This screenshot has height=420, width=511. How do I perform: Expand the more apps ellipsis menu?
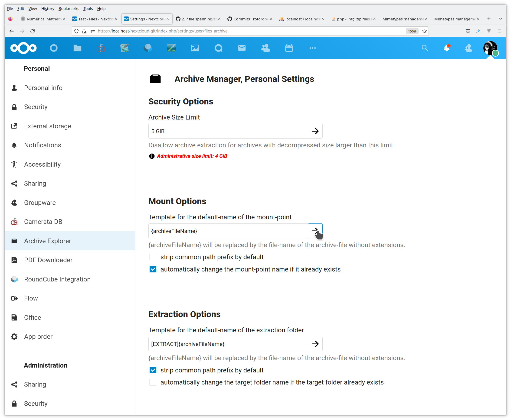312,48
